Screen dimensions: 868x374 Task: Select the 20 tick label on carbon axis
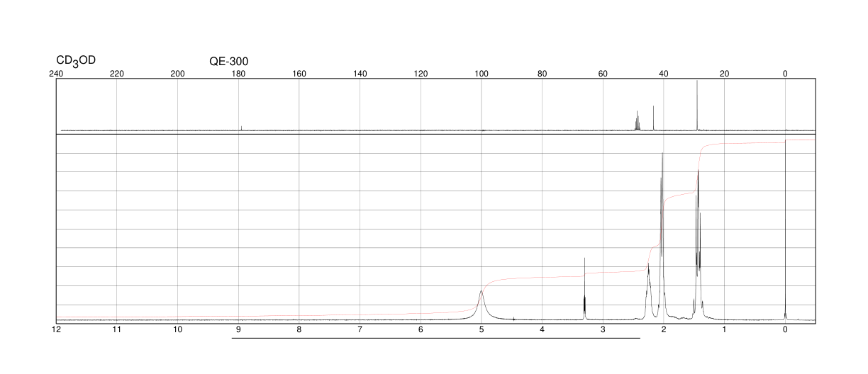724,74
